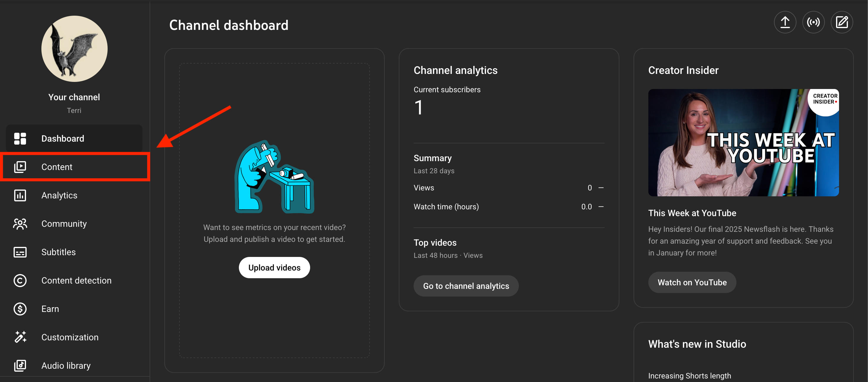Open This Week at YouTube thumbnail
Viewport: 868px width, 382px height.
[x=743, y=143]
